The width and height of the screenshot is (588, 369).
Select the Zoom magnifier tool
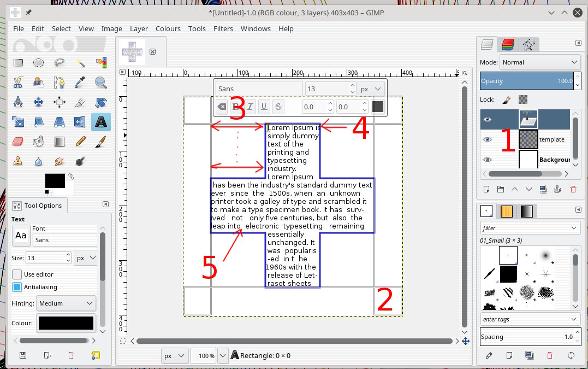pos(101,82)
